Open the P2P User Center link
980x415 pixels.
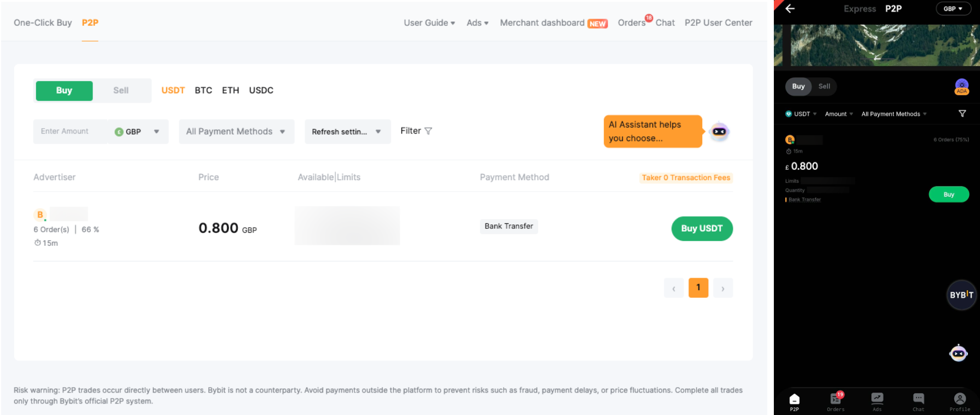(718, 22)
